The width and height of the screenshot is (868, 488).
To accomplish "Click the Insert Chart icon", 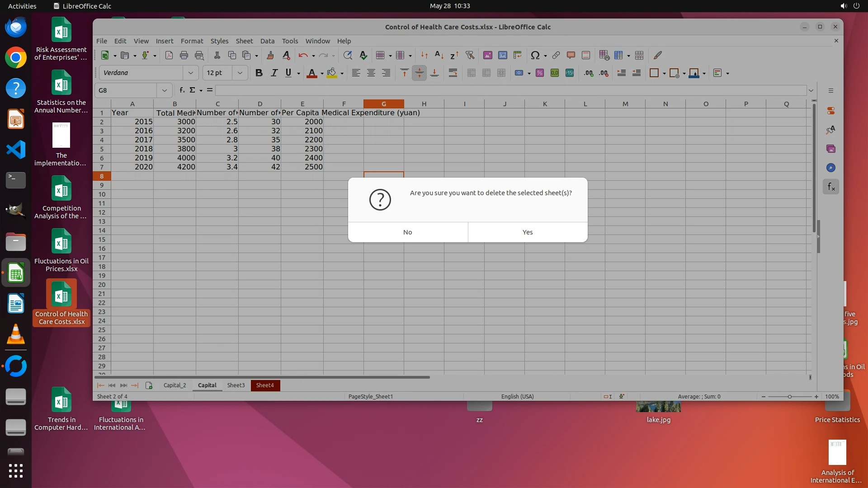I will (502, 55).
